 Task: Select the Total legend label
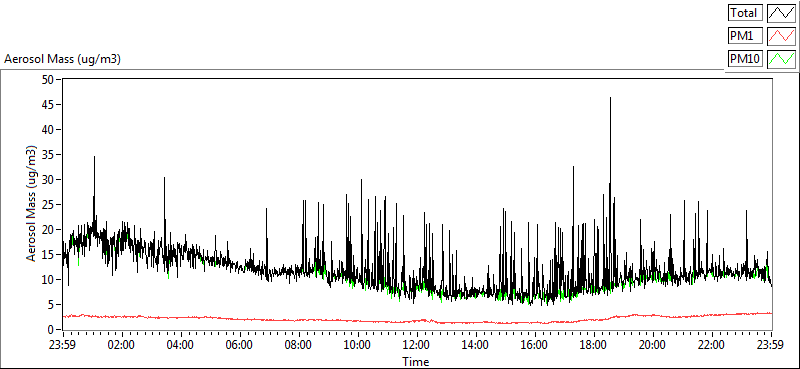(x=745, y=13)
